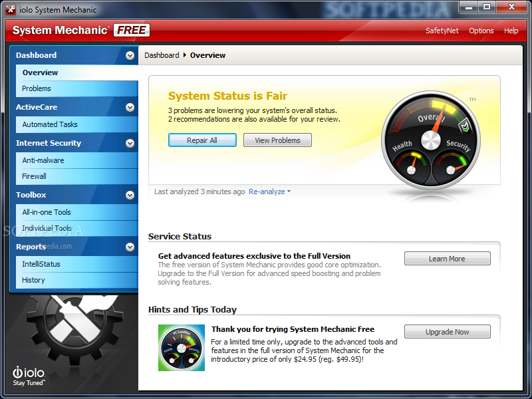Show Individual Tools
This screenshot has width=532, height=399.
coord(77,228)
